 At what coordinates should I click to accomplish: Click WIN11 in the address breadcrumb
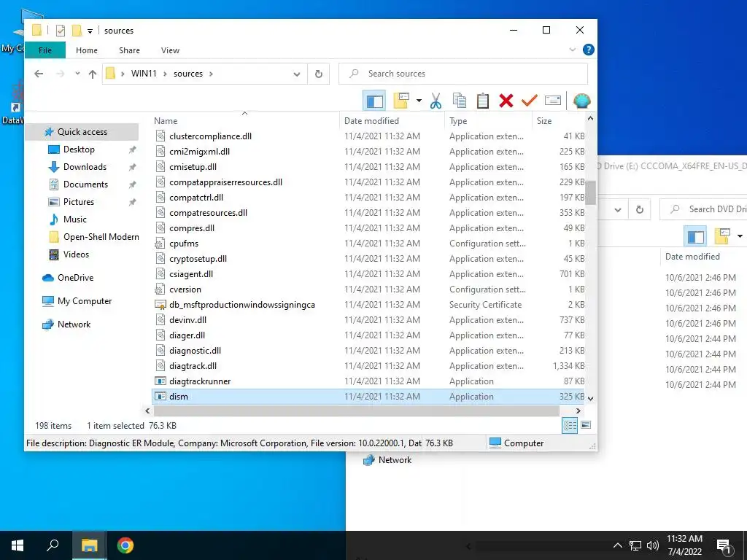(x=144, y=74)
